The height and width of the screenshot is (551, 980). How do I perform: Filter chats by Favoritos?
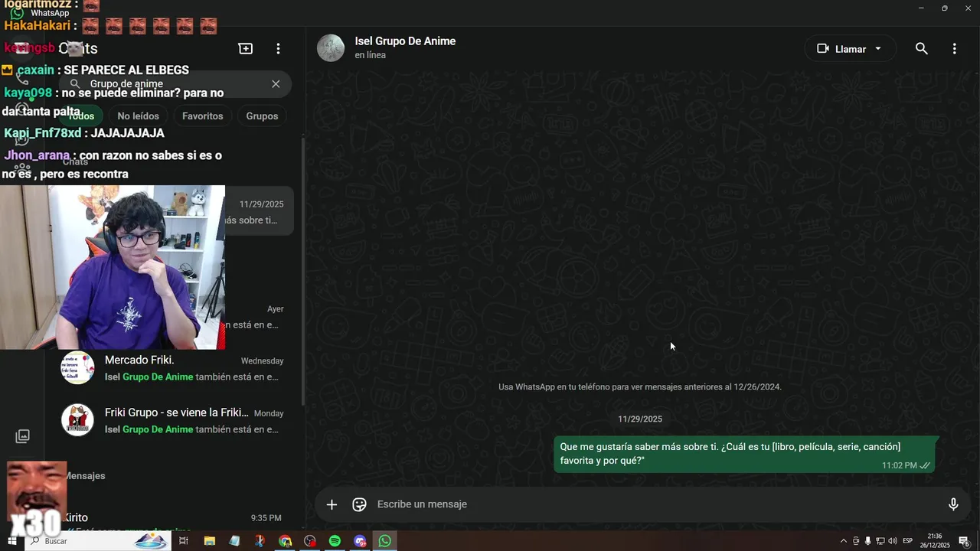[203, 116]
